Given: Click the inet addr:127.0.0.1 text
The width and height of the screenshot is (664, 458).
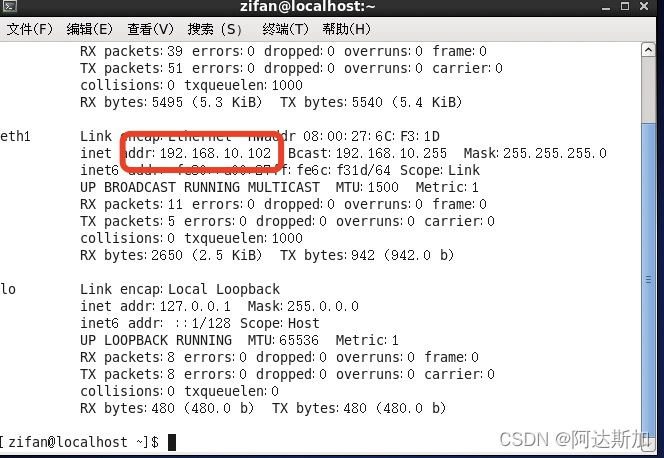Looking at the screenshot, I should pyautogui.click(x=155, y=306).
